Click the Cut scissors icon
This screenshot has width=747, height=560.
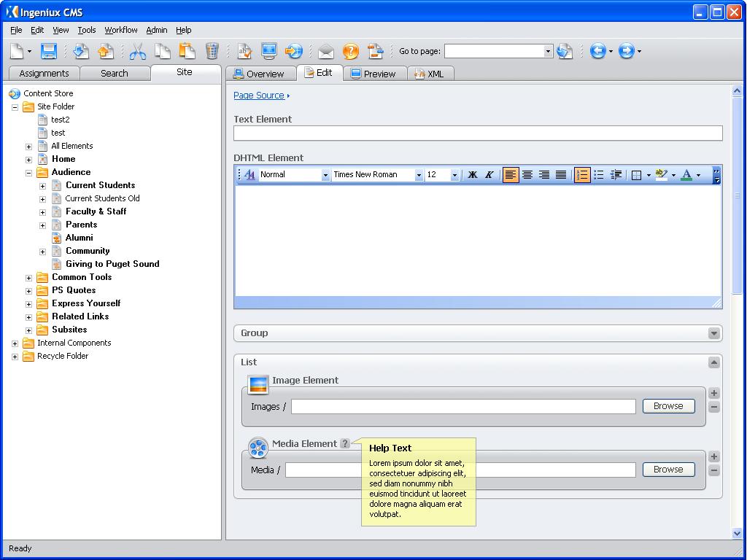138,51
